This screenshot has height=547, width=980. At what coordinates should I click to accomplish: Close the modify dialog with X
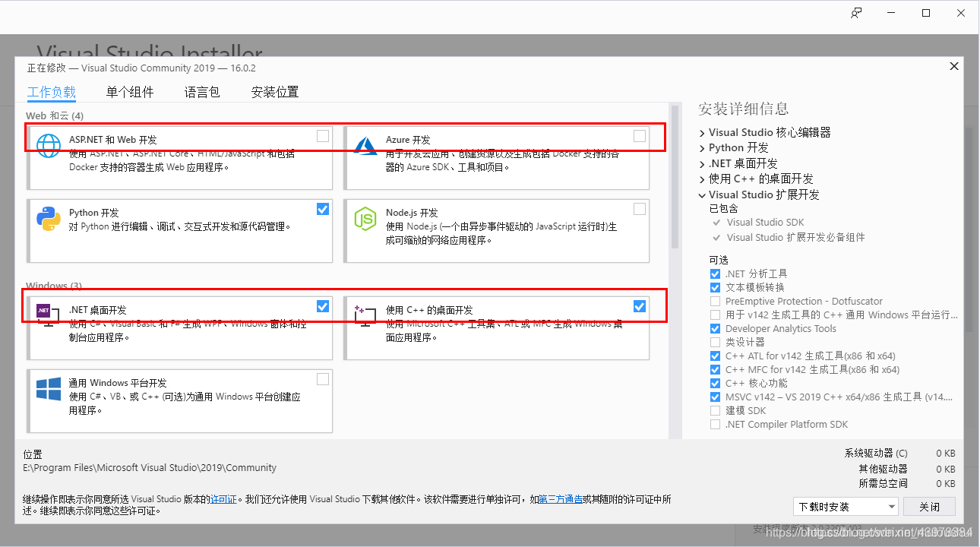pyautogui.click(x=954, y=66)
